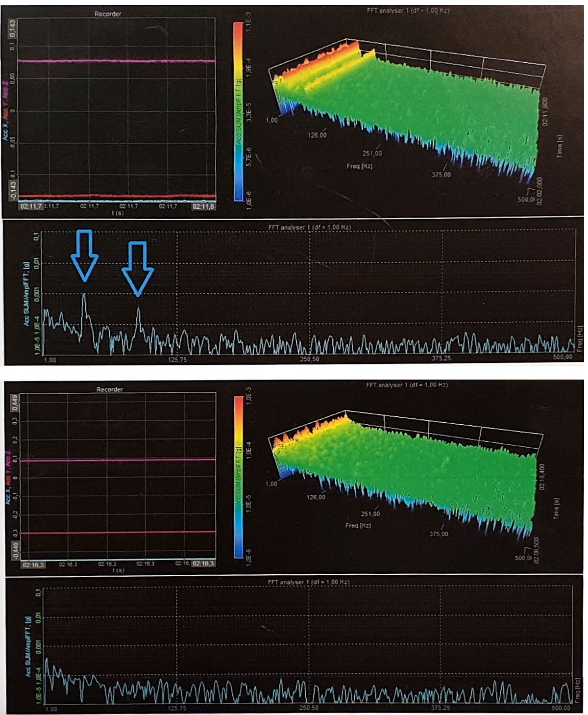The image size is (588, 715).
Task: Click the 0,449 upper axis limit
Action: point(14,403)
